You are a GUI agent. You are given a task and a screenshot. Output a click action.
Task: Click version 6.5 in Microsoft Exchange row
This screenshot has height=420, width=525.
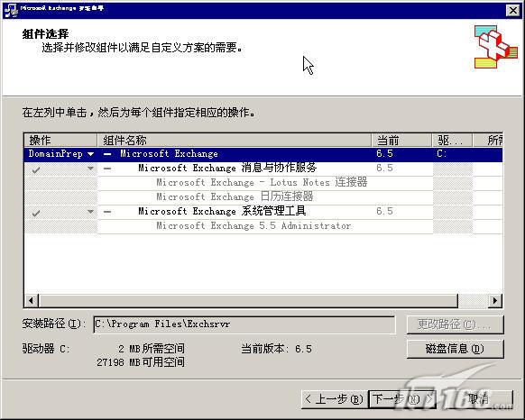384,154
